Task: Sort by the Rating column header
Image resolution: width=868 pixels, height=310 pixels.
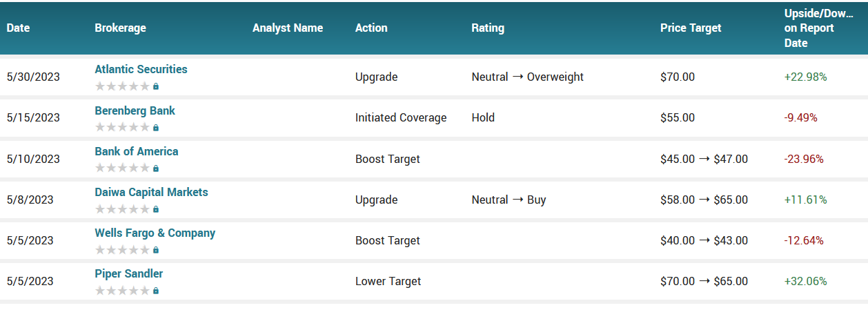Action: point(488,28)
